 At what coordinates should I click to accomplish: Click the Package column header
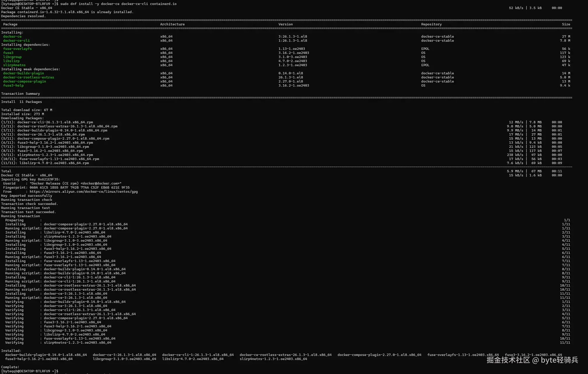click(10, 24)
